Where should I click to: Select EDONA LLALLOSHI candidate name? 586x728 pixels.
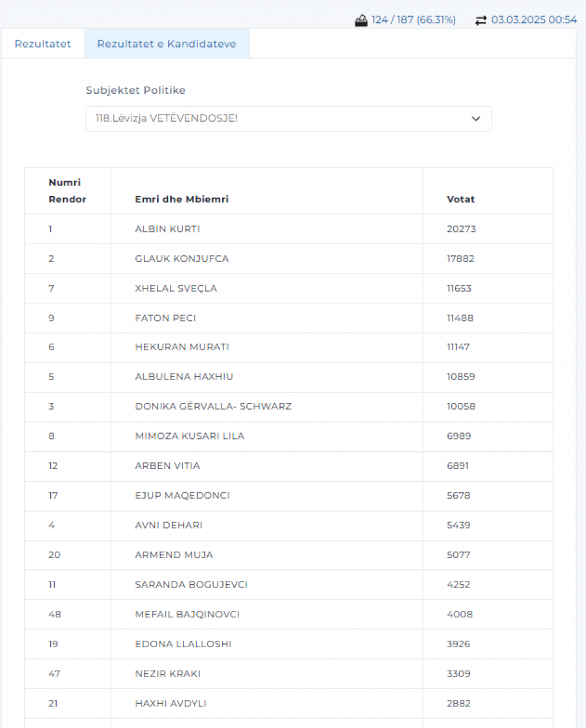point(183,644)
